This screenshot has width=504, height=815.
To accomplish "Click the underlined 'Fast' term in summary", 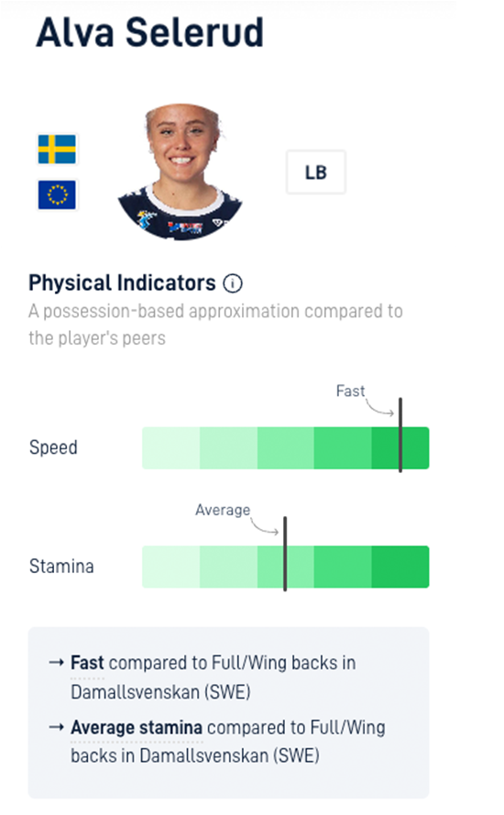I will point(87,663).
